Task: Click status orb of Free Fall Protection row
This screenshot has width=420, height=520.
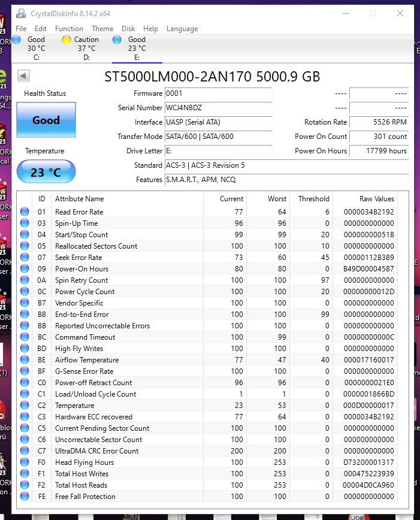Action: coord(25,496)
